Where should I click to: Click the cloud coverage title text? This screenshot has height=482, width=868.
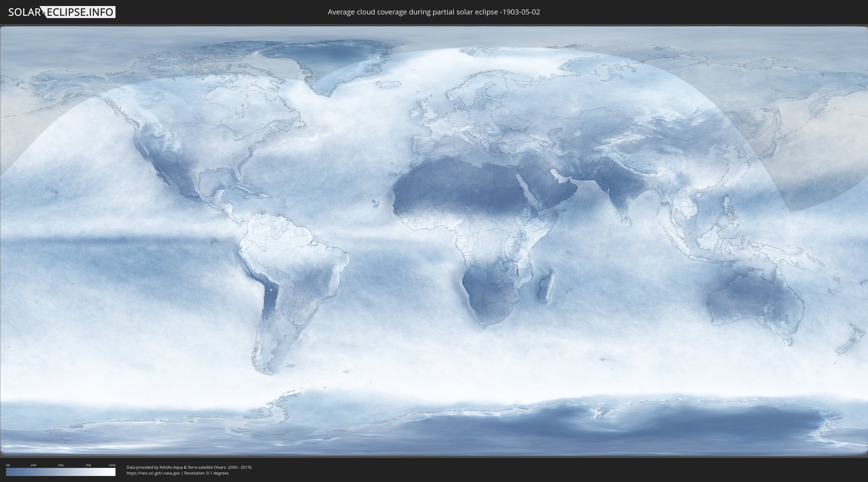click(x=434, y=12)
